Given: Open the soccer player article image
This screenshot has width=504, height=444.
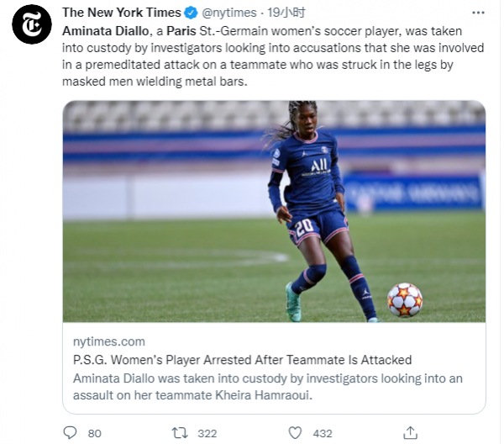Looking at the screenshot, I should tap(274, 211).
